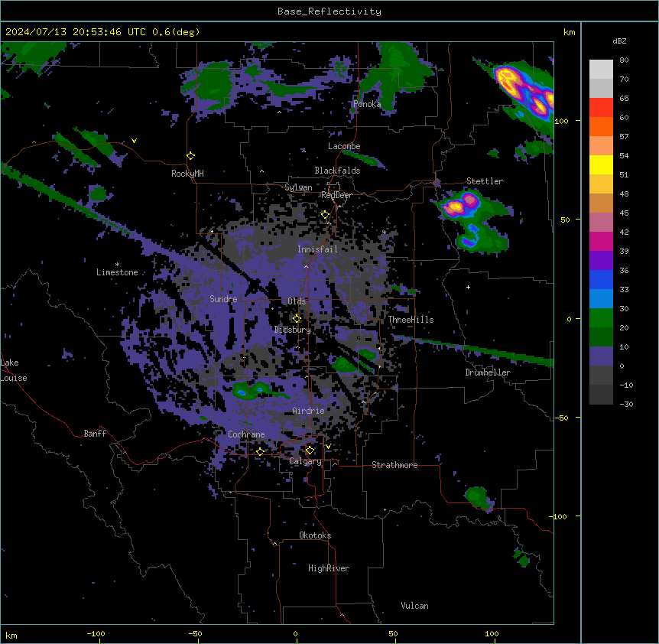Click the asterisk marker above Limestone

[117, 265]
